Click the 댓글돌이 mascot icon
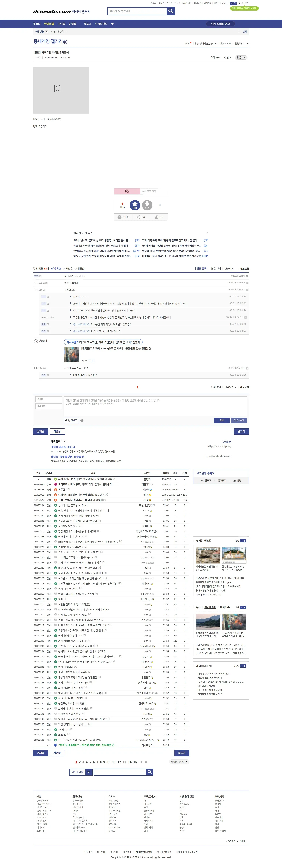282x868 pixels. pyautogui.click(x=36, y=341)
